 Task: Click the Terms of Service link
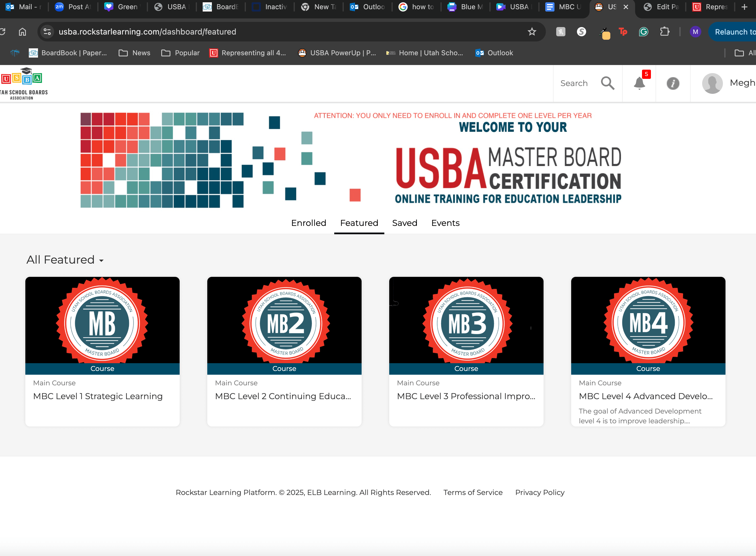coord(473,492)
